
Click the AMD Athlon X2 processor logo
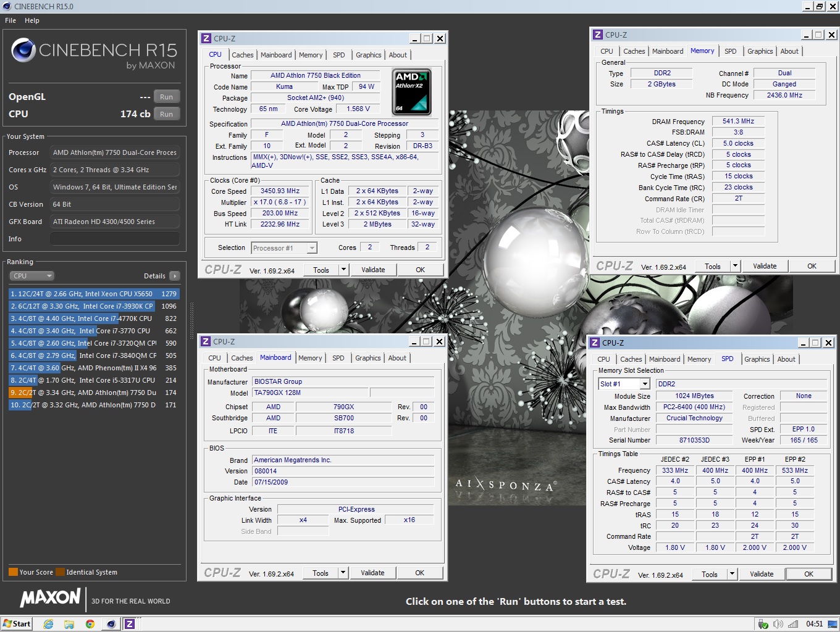tap(411, 91)
